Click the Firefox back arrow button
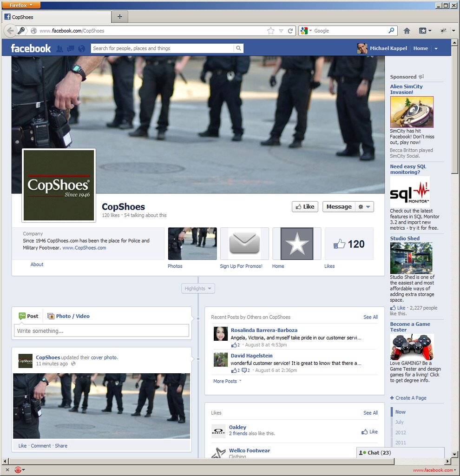The width and height of the screenshot is (460, 476). [x=10, y=31]
